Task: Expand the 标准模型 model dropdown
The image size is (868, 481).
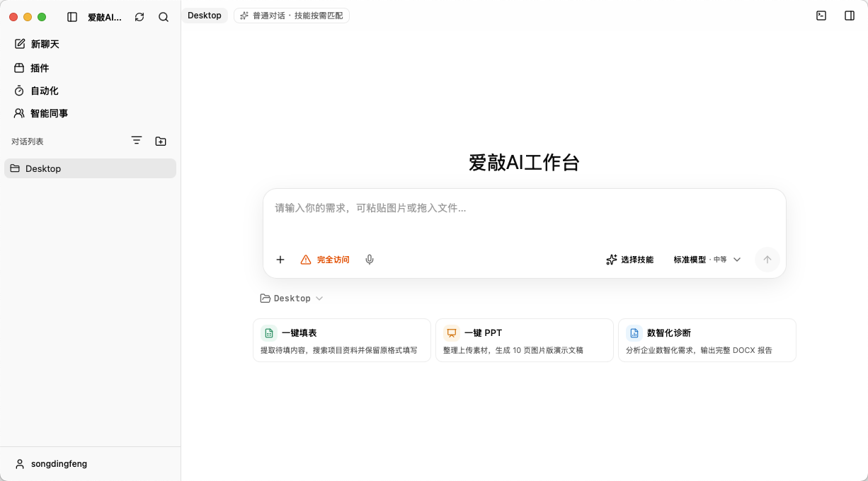Action: point(707,260)
